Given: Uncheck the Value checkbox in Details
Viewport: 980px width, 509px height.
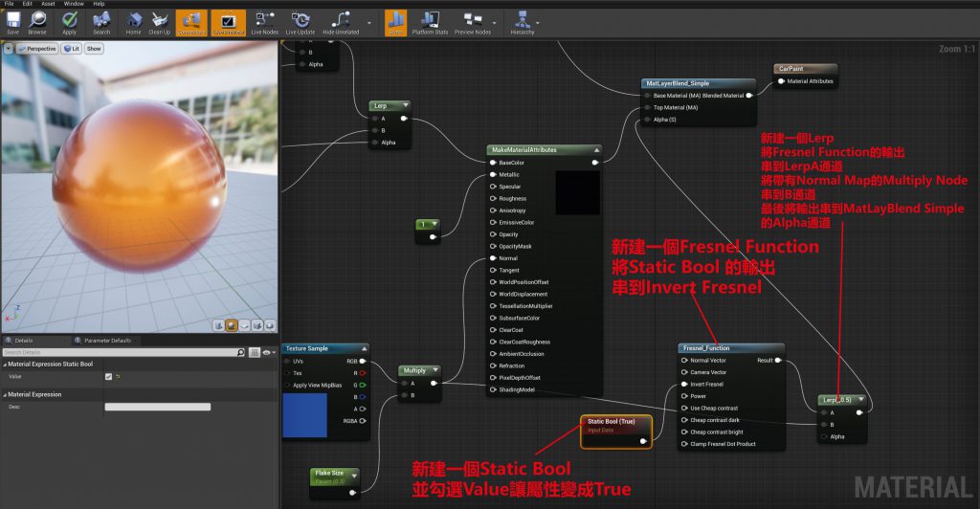Looking at the screenshot, I should [108, 376].
